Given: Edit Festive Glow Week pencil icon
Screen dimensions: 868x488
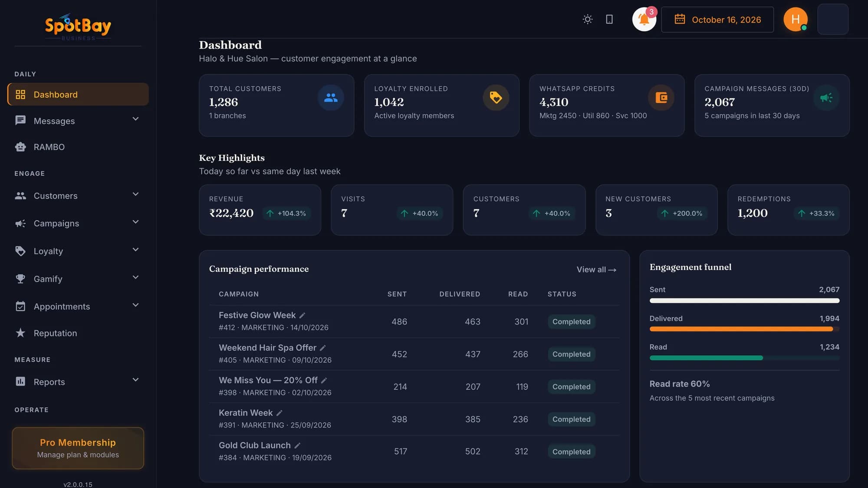Looking at the screenshot, I should pyautogui.click(x=302, y=315).
